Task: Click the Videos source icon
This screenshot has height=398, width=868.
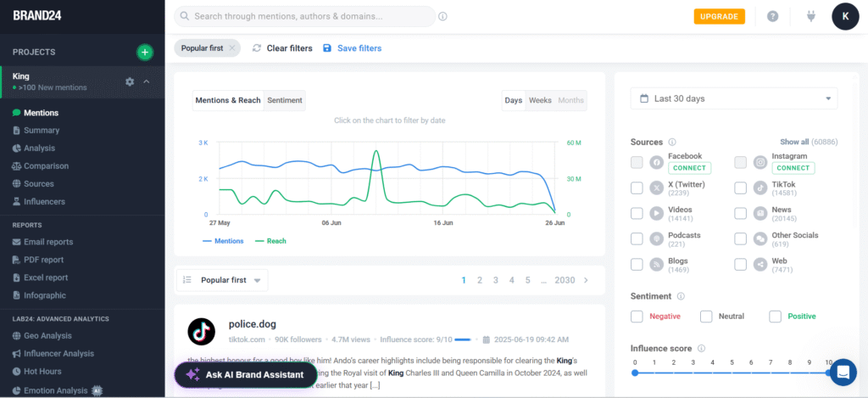Action: click(x=657, y=213)
